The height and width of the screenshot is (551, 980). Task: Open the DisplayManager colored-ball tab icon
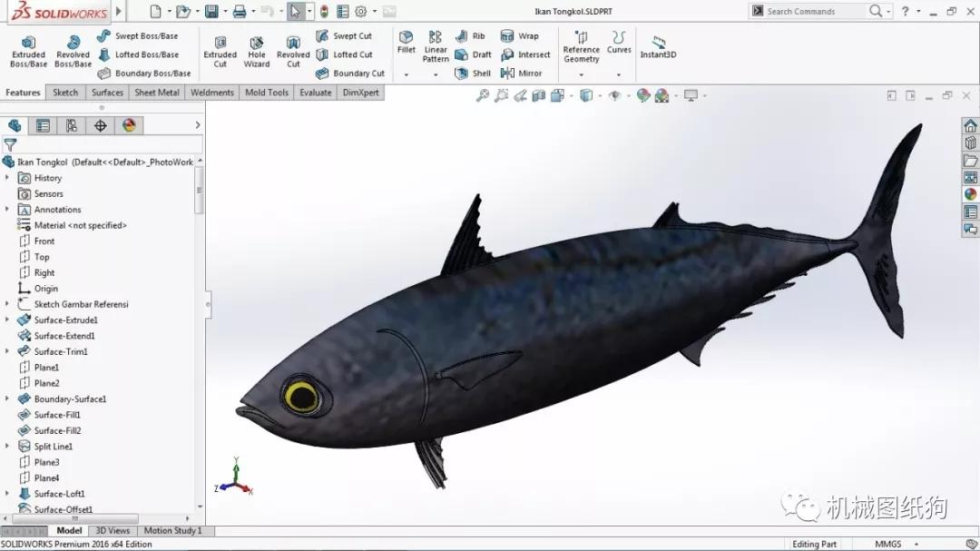[129, 125]
